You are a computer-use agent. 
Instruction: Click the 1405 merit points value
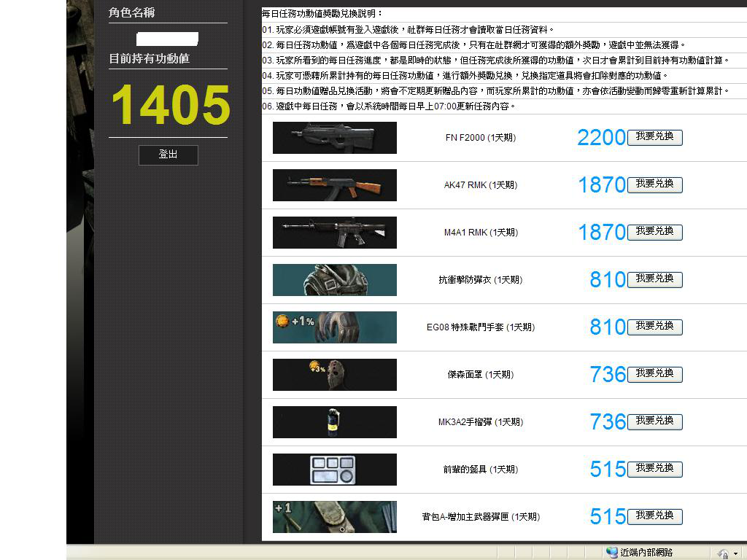(x=171, y=105)
